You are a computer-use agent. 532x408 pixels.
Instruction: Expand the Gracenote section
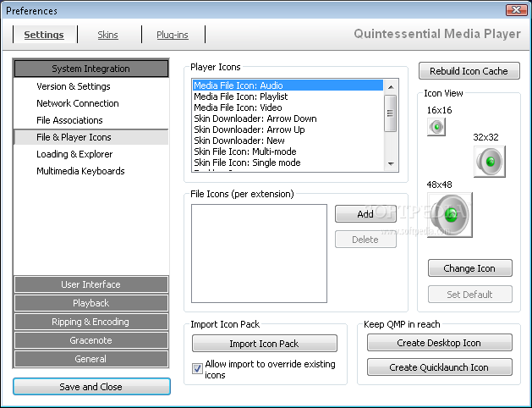pos(91,340)
